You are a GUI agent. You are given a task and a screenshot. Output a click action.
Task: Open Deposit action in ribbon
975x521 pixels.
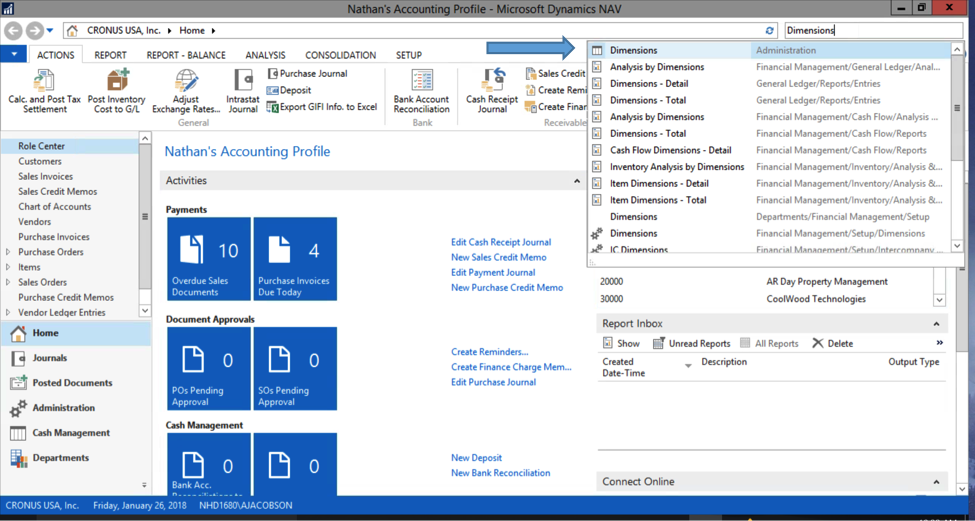(289, 90)
